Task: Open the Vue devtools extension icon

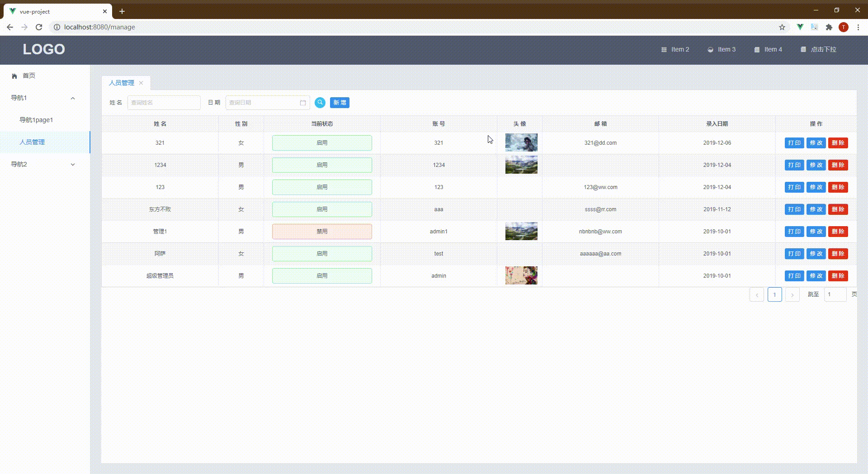Action: [x=800, y=27]
